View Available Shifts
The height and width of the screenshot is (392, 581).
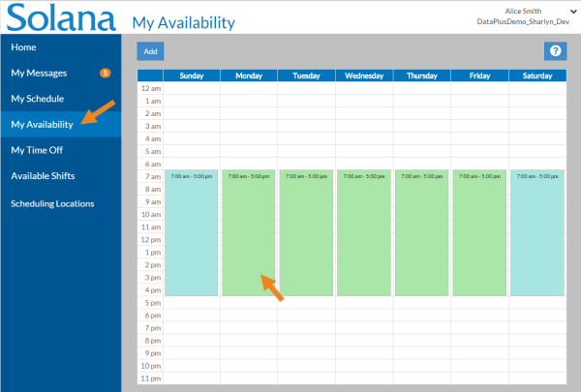click(43, 176)
